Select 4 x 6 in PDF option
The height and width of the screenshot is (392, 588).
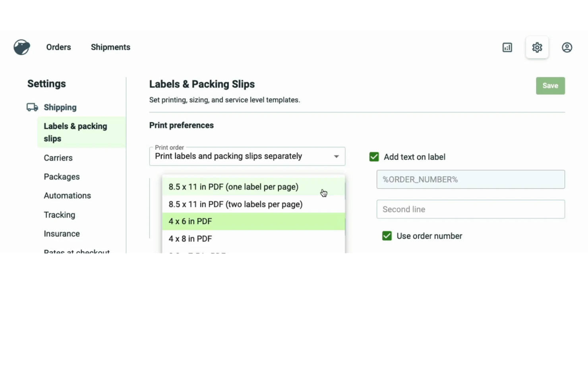tap(190, 221)
